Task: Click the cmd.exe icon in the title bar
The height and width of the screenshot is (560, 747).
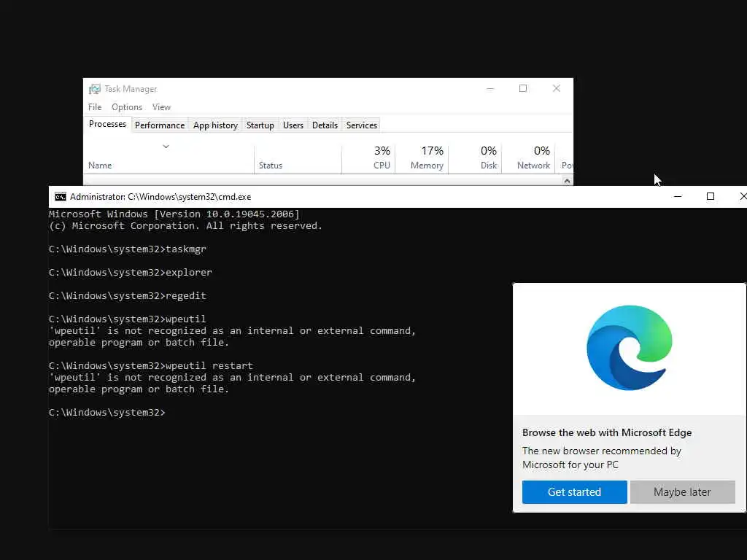Action: coord(61,197)
